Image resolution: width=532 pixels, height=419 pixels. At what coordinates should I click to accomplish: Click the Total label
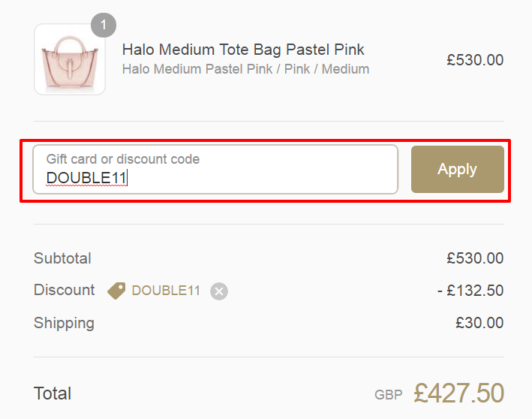coord(53,393)
